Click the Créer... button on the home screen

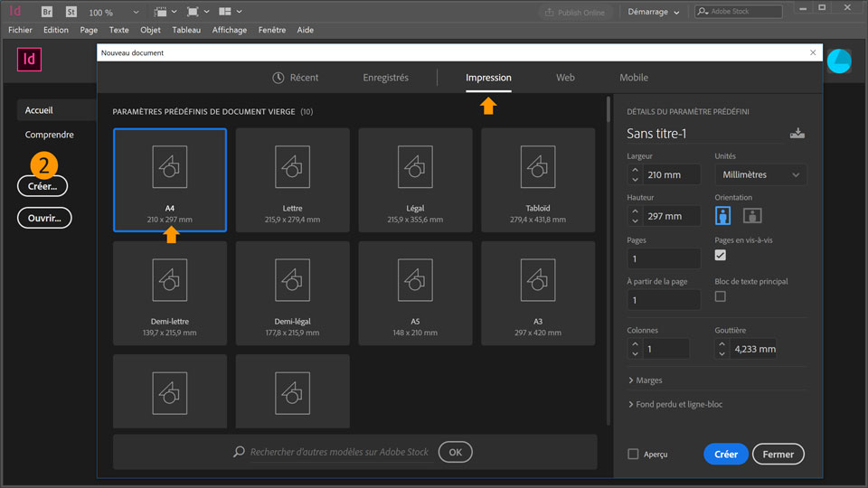pyautogui.click(x=42, y=186)
